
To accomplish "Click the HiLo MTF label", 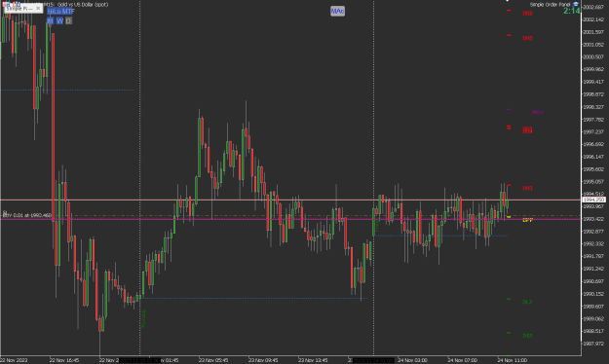I will (60, 12).
